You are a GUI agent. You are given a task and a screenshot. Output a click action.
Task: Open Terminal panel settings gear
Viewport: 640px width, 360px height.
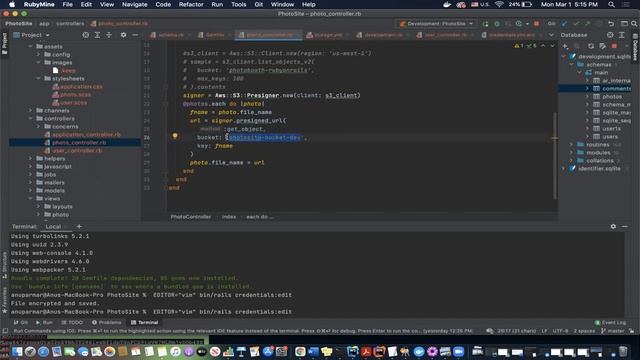pyautogui.click(x=613, y=226)
